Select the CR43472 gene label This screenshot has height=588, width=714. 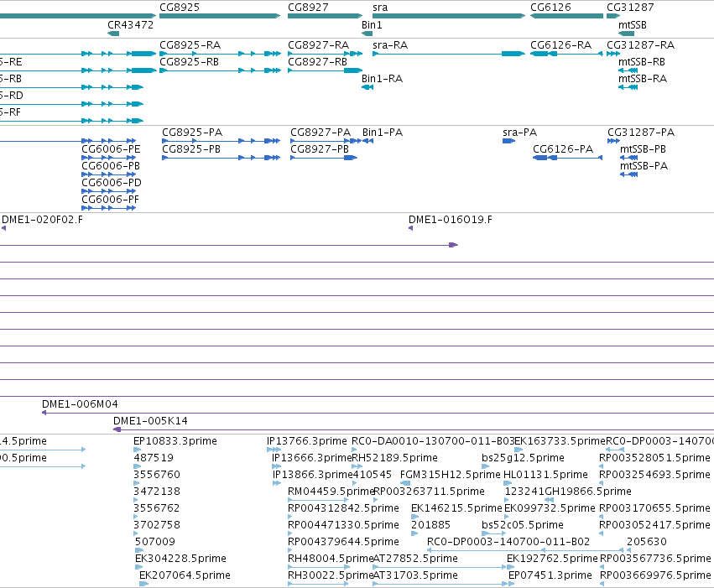pyautogui.click(x=130, y=25)
